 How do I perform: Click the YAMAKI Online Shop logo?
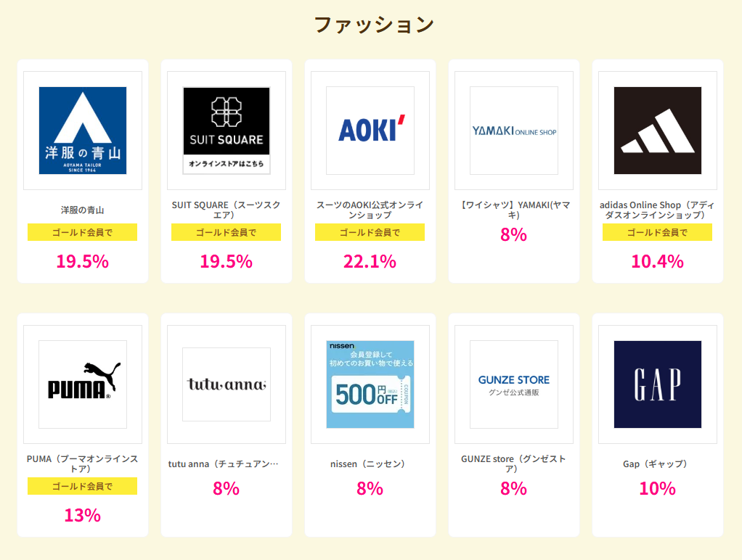click(514, 131)
